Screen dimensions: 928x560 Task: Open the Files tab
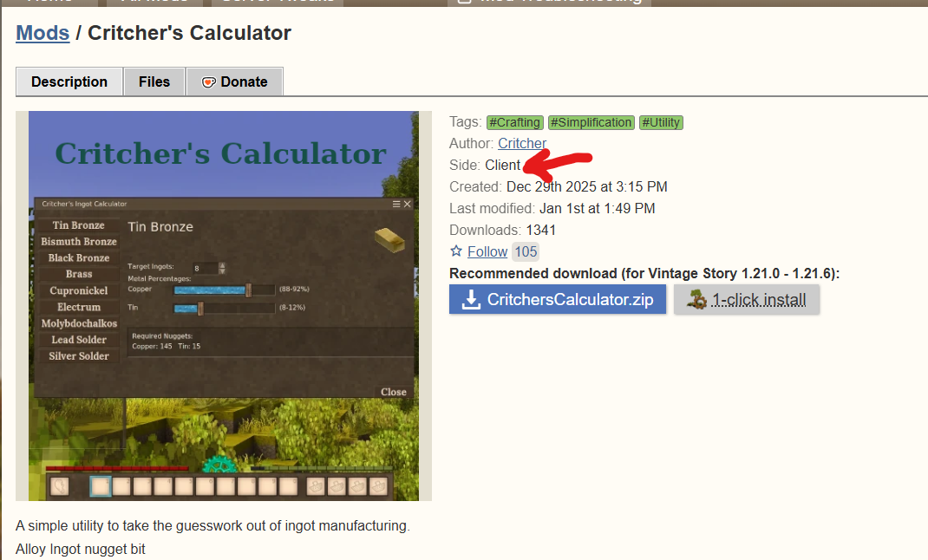coord(154,82)
